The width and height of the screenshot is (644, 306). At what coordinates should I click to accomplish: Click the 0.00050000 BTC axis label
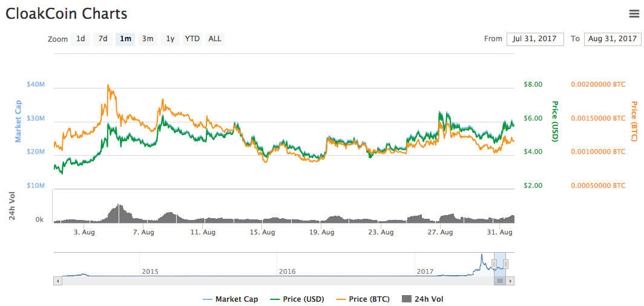click(598, 185)
